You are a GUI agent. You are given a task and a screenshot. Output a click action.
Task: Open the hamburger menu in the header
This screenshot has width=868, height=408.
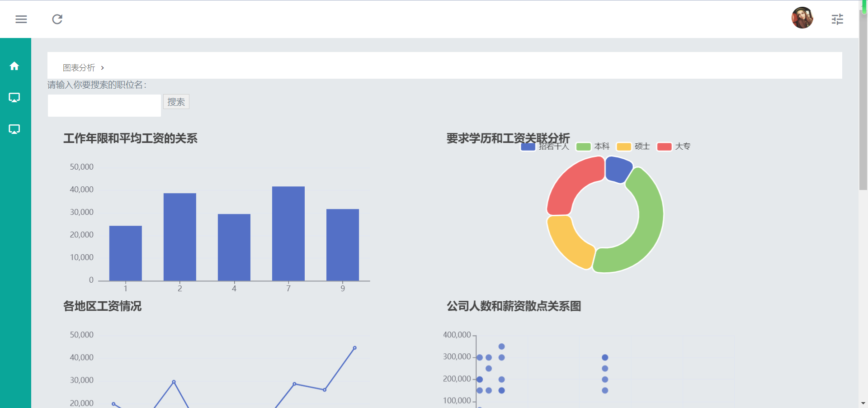pyautogui.click(x=21, y=19)
